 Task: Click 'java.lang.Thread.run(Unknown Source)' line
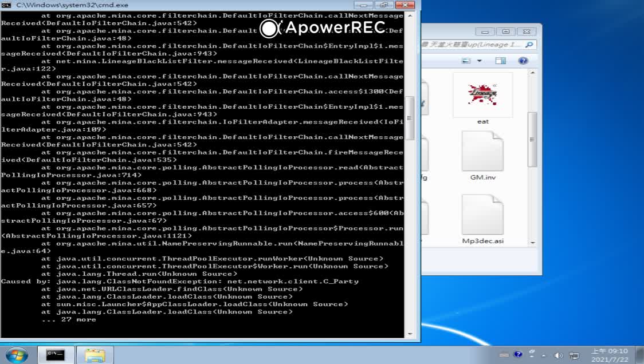click(139, 274)
